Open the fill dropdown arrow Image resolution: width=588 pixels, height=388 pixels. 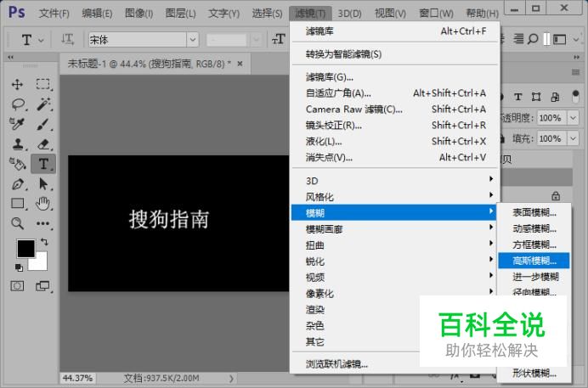[573, 138]
